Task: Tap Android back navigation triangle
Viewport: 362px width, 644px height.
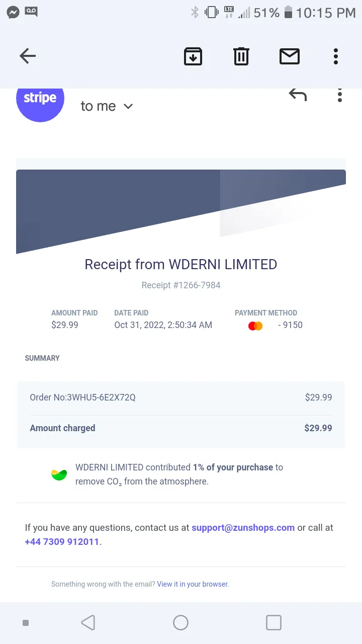Action: pyautogui.click(x=88, y=623)
